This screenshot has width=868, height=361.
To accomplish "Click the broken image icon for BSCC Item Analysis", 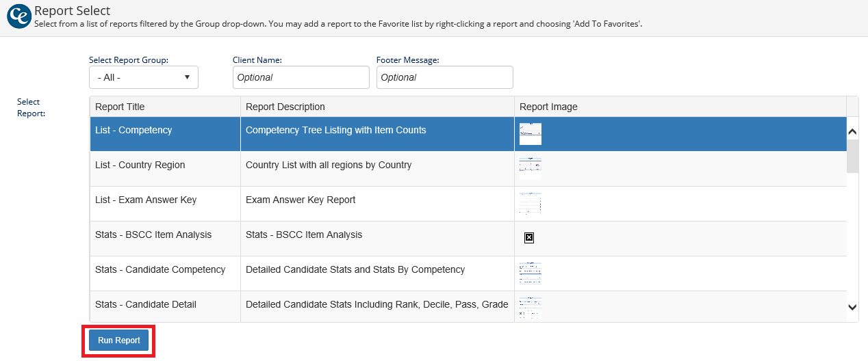I will (x=528, y=238).
